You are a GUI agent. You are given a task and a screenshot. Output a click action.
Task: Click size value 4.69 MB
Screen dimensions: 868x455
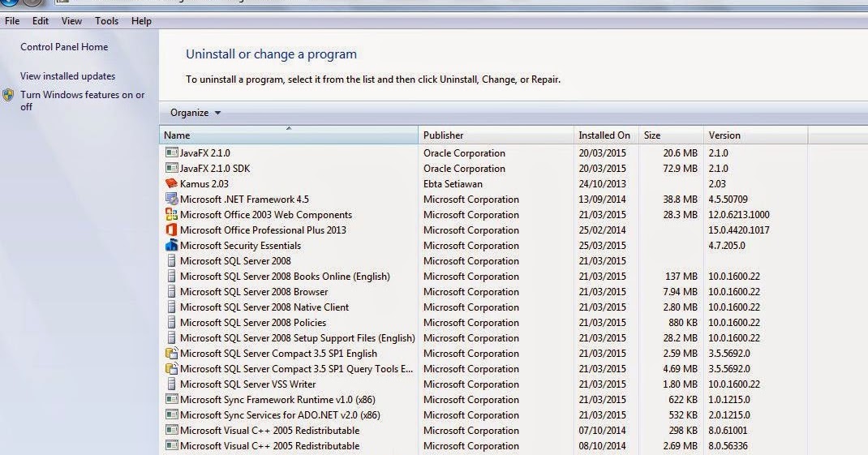(680, 369)
